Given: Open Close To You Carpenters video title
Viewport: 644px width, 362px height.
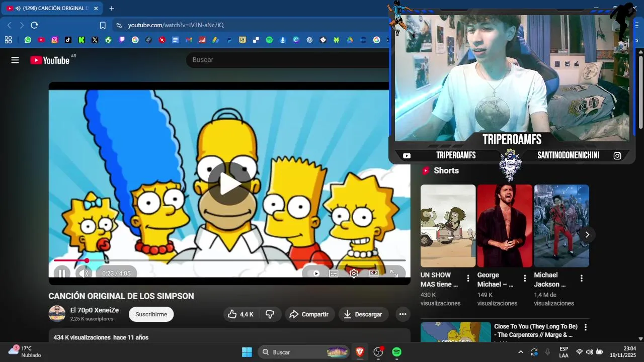Looking at the screenshot, I should click(x=535, y=331).
